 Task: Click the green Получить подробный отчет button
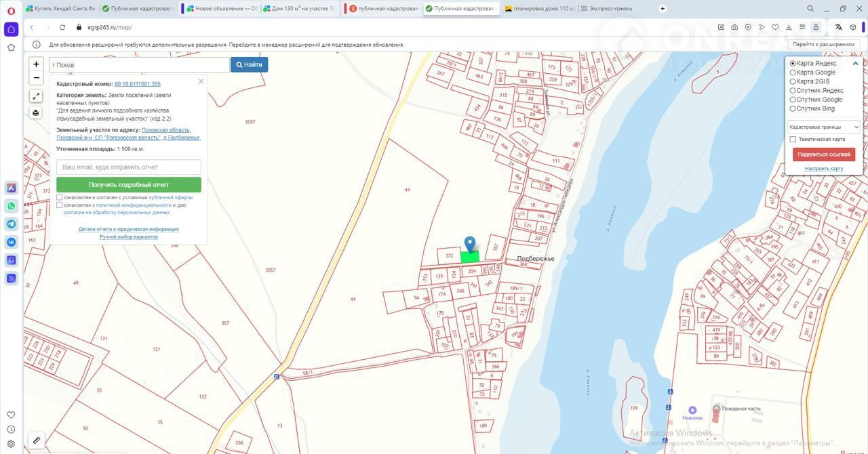pyautogui.click(x=129, y=184)
